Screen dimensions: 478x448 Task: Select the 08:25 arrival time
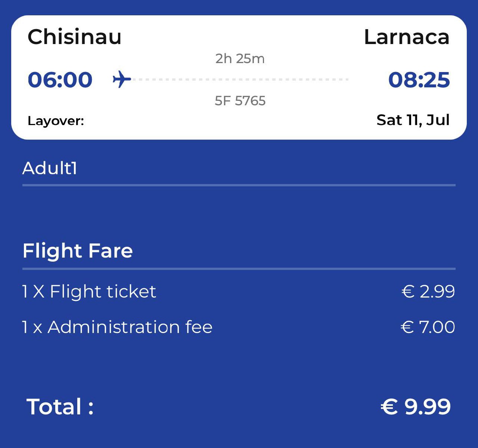(x=419, y=80)
